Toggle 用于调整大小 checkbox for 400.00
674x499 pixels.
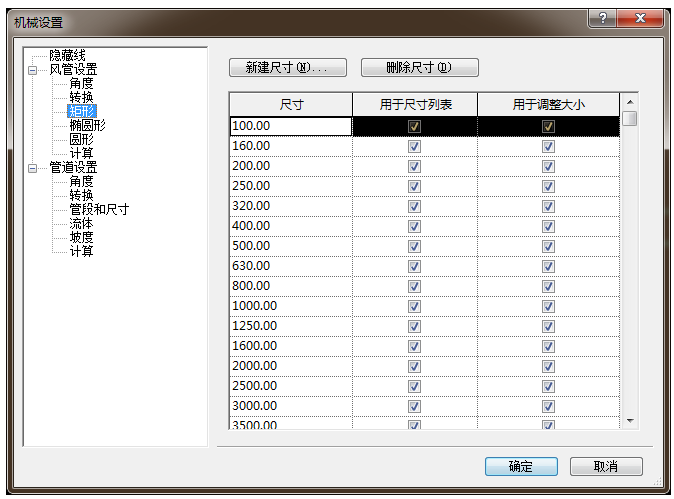[548, 227]
